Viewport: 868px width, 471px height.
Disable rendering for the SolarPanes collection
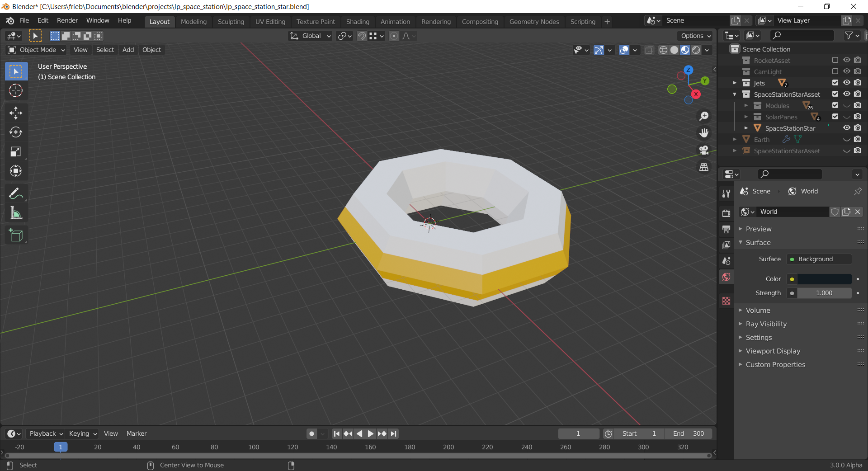click(858, 117)
